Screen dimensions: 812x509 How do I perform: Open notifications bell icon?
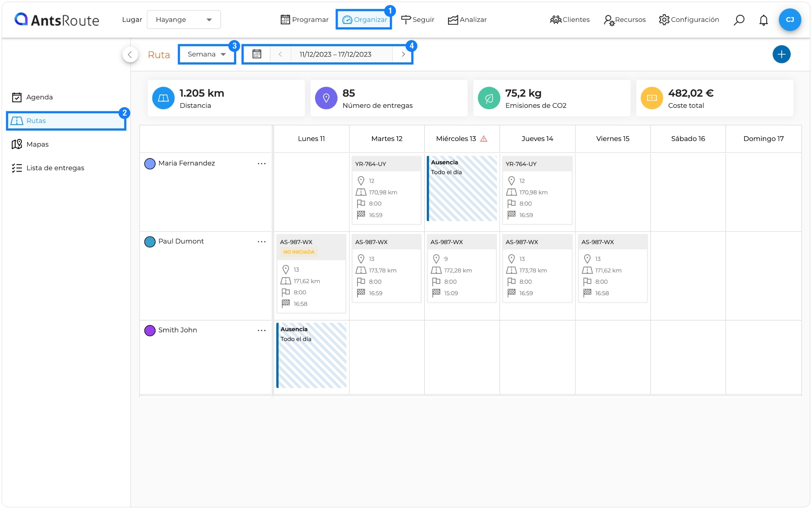coord(763,20)
